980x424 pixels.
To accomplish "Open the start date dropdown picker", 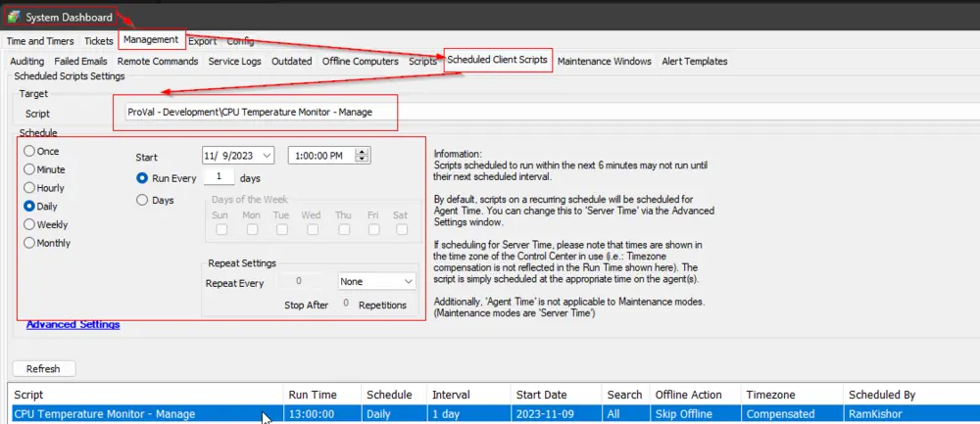I will point(267,156).
